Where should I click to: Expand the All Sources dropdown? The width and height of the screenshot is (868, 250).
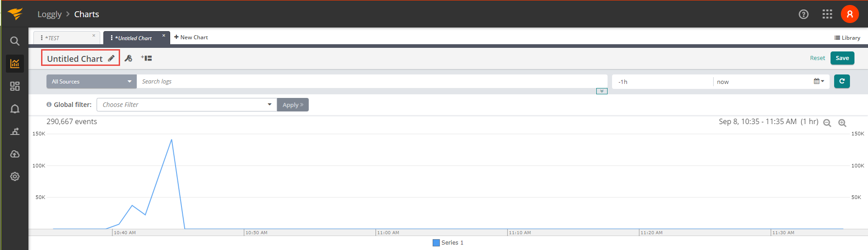pos(91,82)
